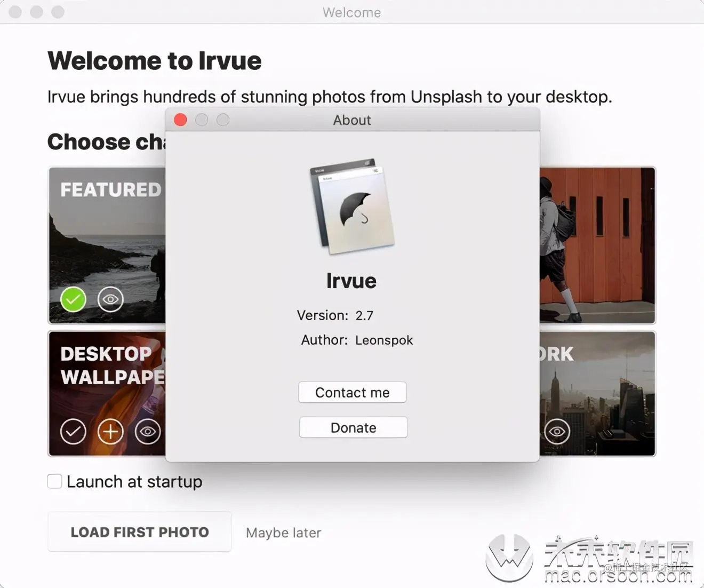
Task: Select the orange wall walker channel thumbnail
Action: (597, 245)
